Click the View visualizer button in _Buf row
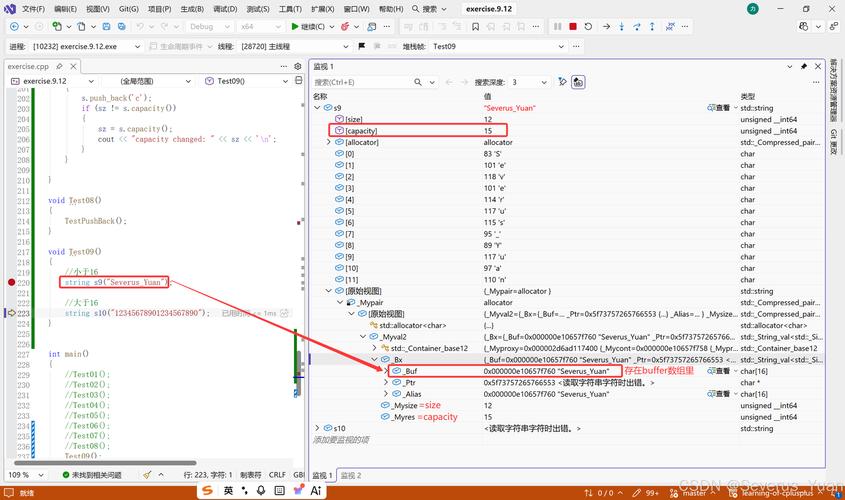 [718, 371]
